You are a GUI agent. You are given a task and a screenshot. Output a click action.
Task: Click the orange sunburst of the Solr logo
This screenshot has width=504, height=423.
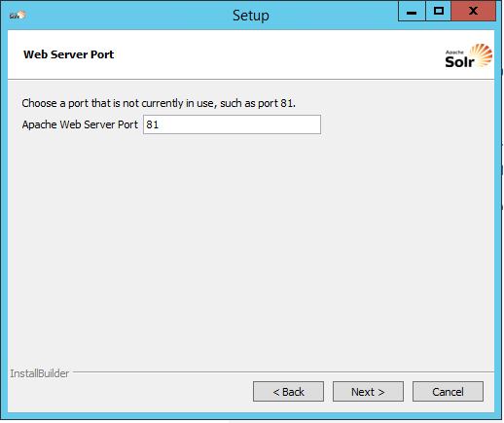point(482,54)
